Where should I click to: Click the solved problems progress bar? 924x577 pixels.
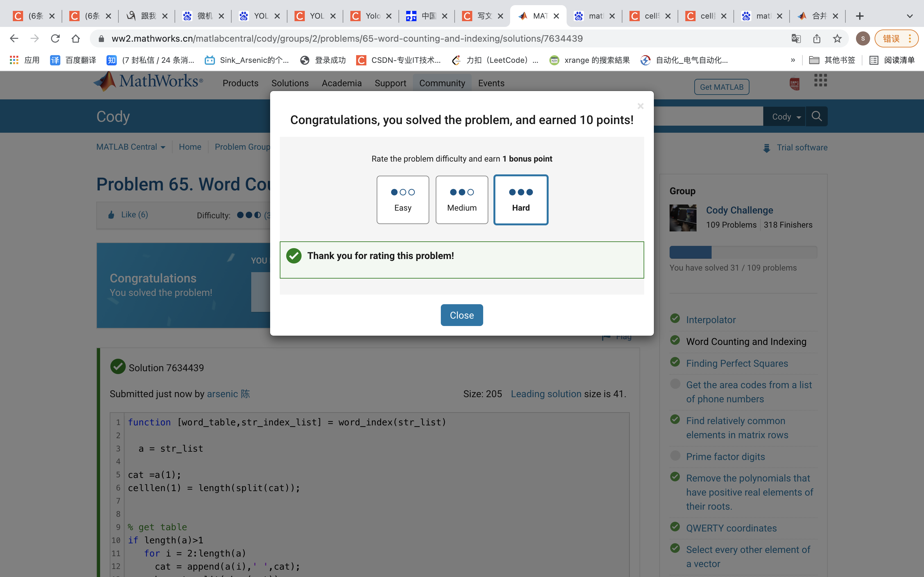pyautogui.click(x=743, y=252)
